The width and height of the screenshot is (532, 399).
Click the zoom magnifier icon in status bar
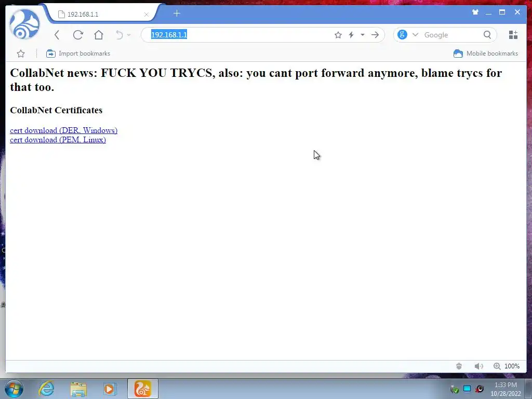pos(497,366)
